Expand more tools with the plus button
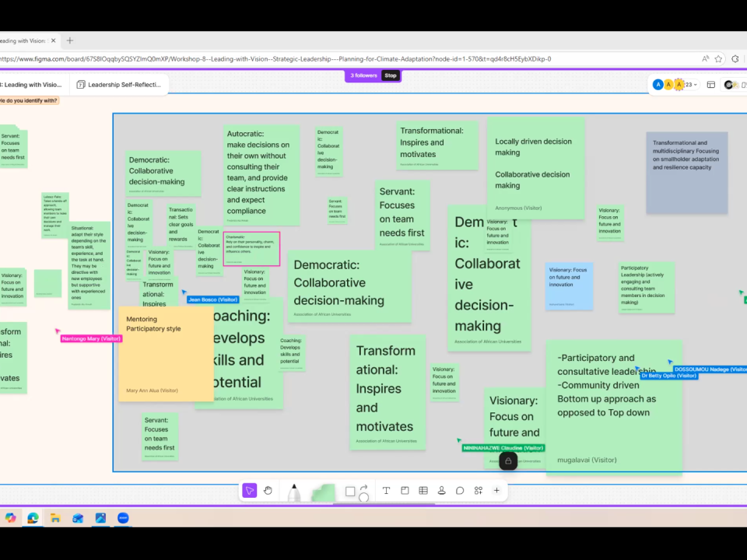The height and width of the screenshot is (560, 747). [496, 491]
